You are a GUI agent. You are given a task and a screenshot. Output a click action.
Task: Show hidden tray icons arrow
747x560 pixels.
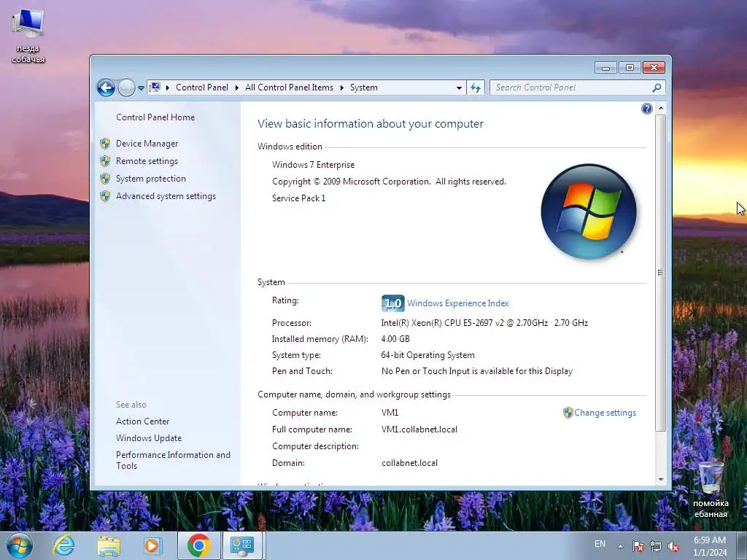click(x=620, y=546)
